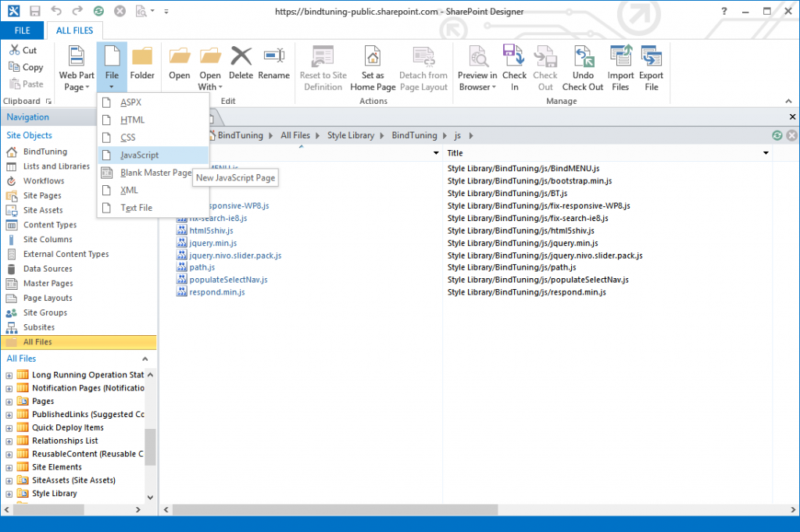Click Copy in the Clipboard group
This screenshot has width=800, height=532.
(x=33, y=67)
